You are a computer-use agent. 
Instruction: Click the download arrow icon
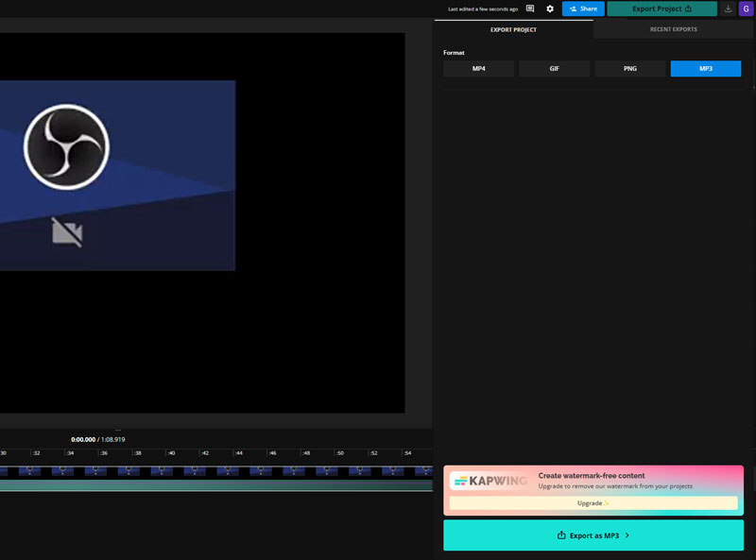[x=728, y=8]
